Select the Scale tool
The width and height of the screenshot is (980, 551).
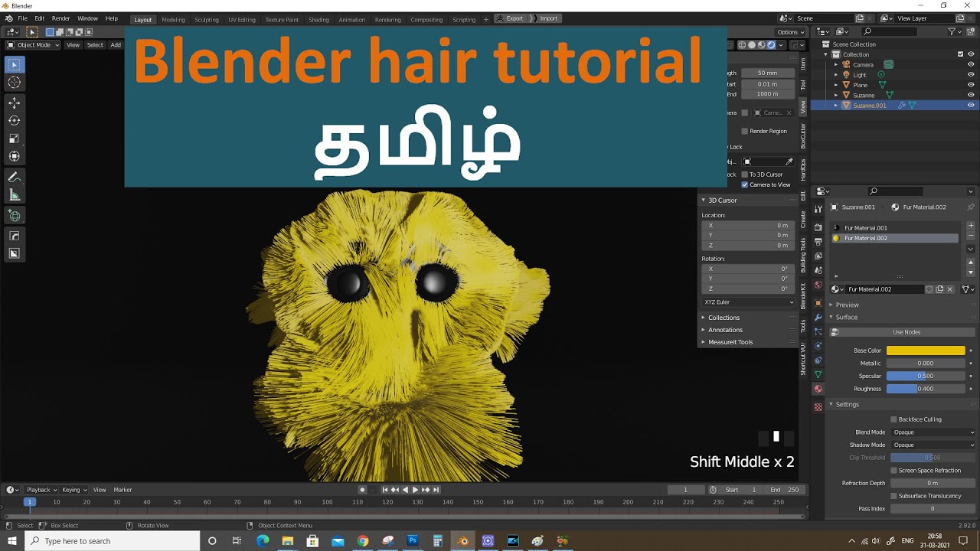[15, 139]
